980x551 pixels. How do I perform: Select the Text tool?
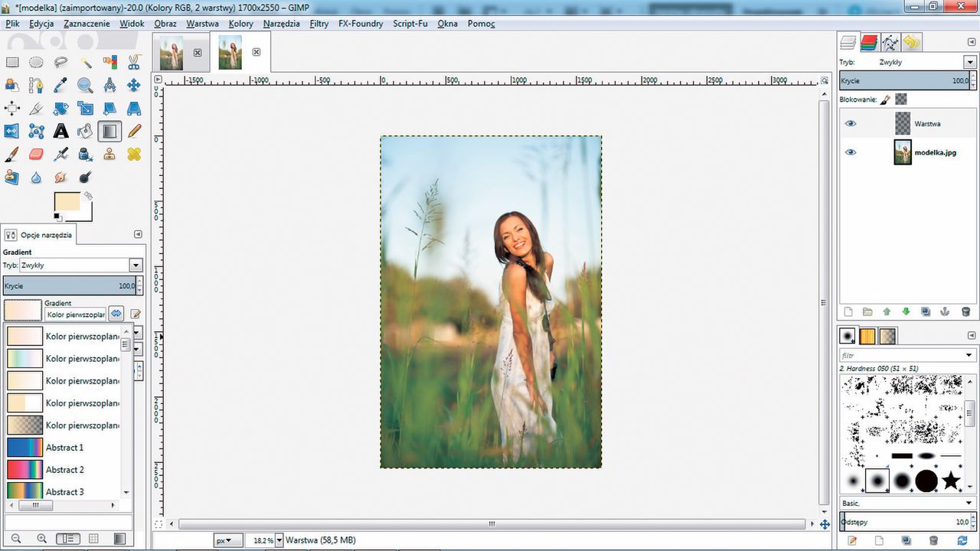60,132
